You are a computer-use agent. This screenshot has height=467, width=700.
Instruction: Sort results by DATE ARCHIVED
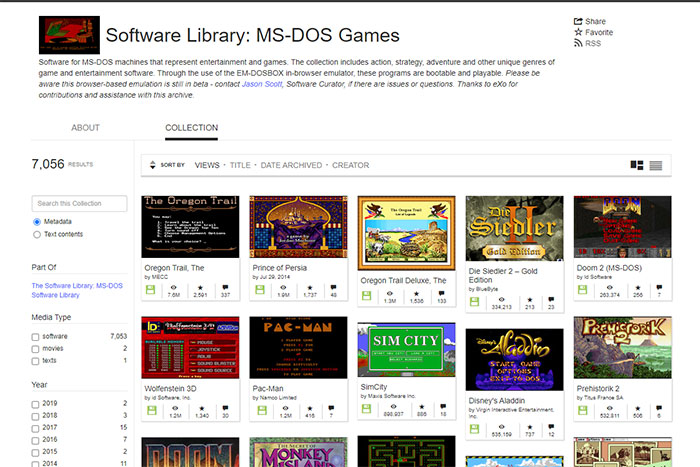(291, 165)
